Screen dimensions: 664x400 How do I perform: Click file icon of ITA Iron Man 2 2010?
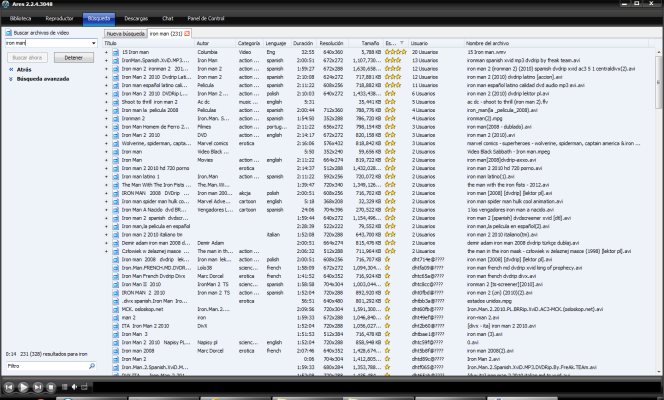click(116, 326)
